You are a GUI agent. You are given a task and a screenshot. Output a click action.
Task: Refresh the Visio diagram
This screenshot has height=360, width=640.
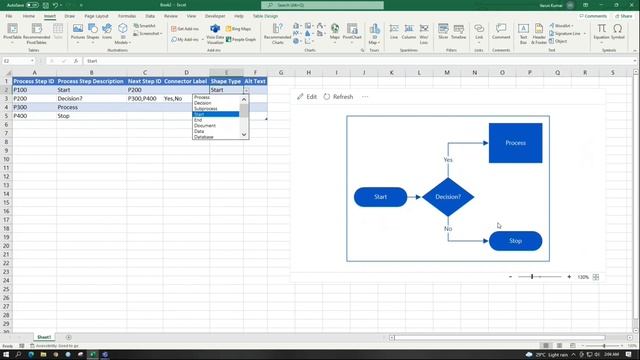point(338,97)
